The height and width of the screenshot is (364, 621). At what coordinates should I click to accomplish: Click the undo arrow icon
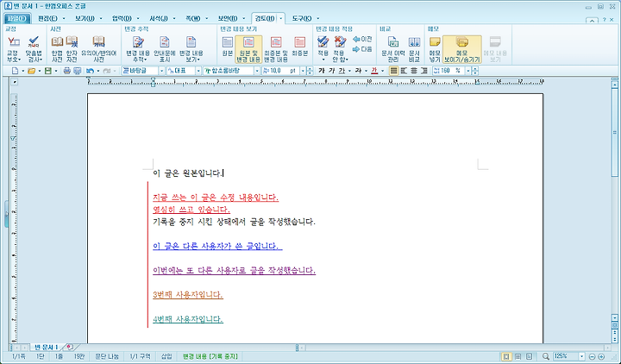91,71
